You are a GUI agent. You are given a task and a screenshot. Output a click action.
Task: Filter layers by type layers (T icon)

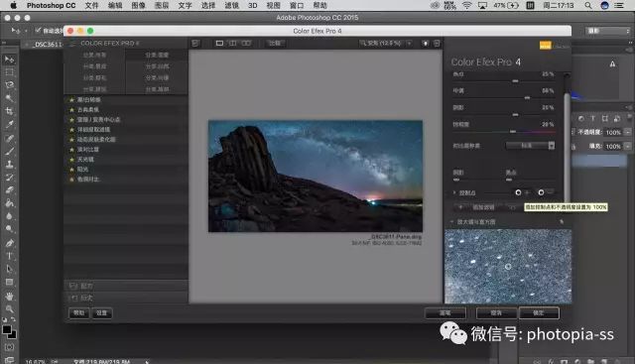coord(593,119)
